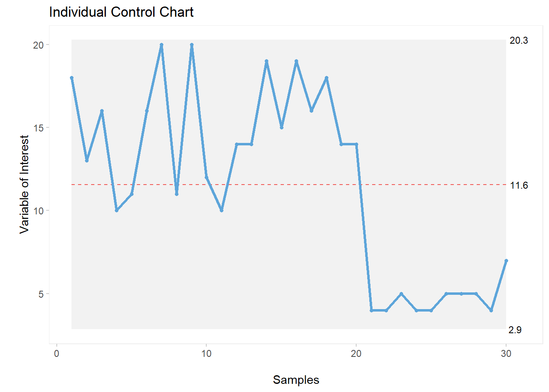Image resolution: width=549 pixels, height=392 pixels.
Task: Select the data point at sample 14
Action: [x=266, y=61]
